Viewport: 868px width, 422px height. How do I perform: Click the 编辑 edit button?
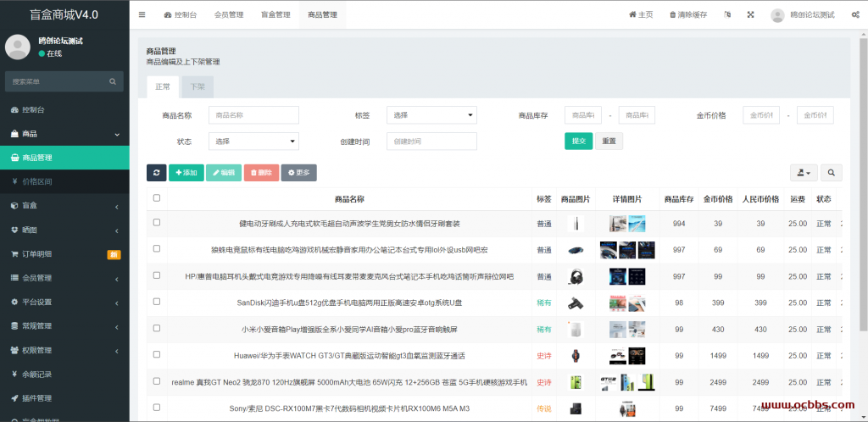(x=224, y=173)
